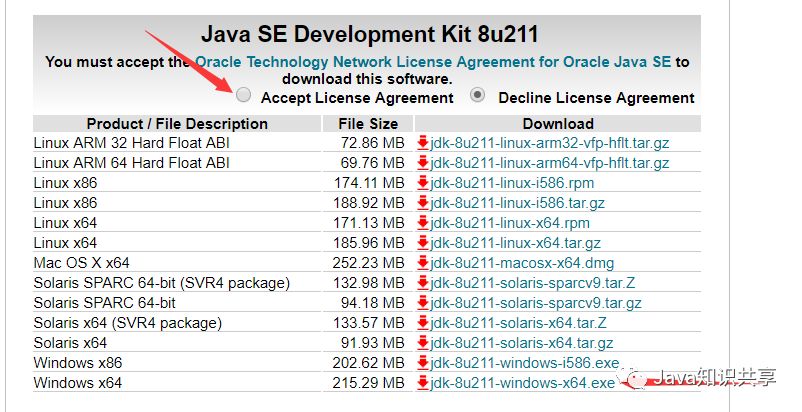The height and width of the screenshot is (412, 802).
Task: Download jdk-8u211-linux-arm32-vfp-hflt.tar.gz
Action: pos(549,143)
